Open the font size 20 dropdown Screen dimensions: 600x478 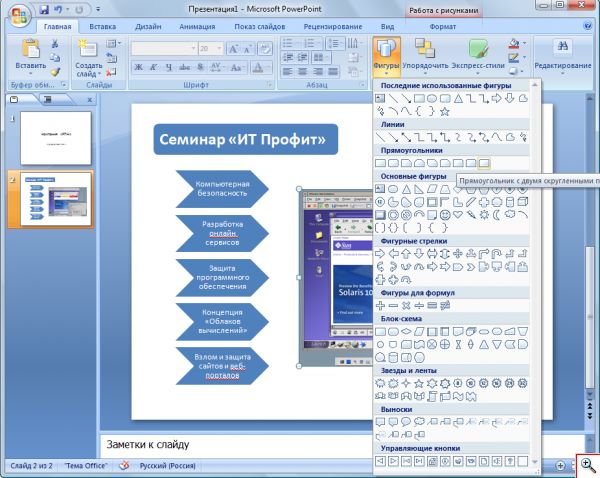coord(219,49)
